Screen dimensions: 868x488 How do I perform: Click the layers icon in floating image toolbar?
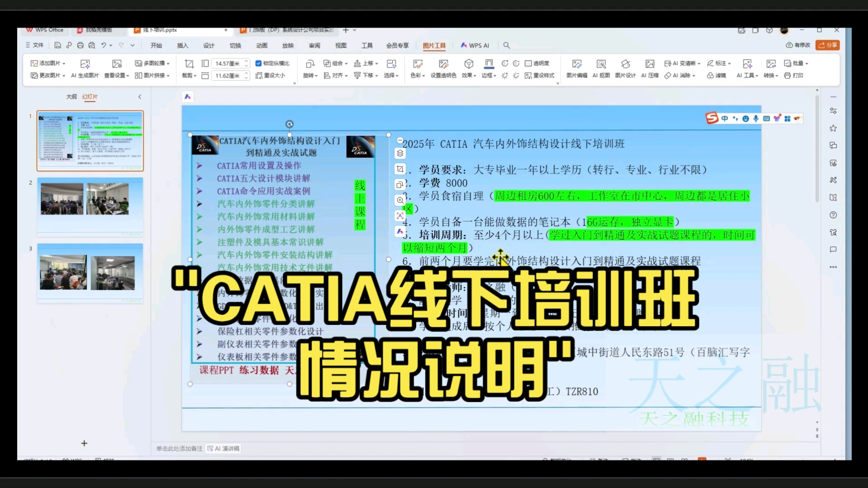(400, 153)
